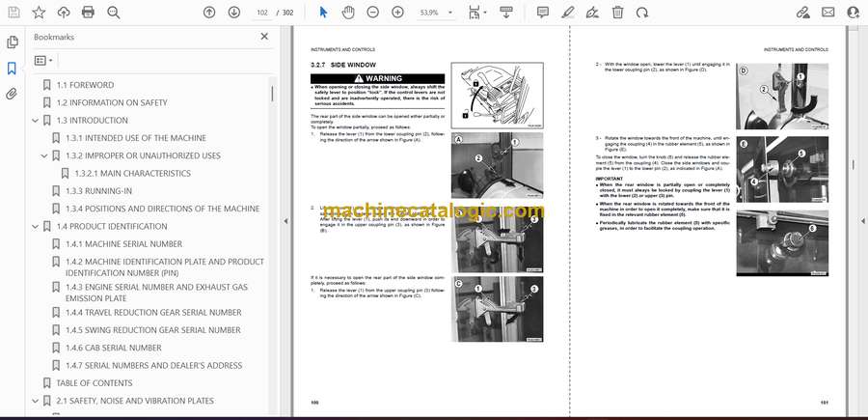Open bookmark 1.4.6 CAB SERIAL NUMBER
Screen dimensions: 868x420
click(x=114, y=348)
